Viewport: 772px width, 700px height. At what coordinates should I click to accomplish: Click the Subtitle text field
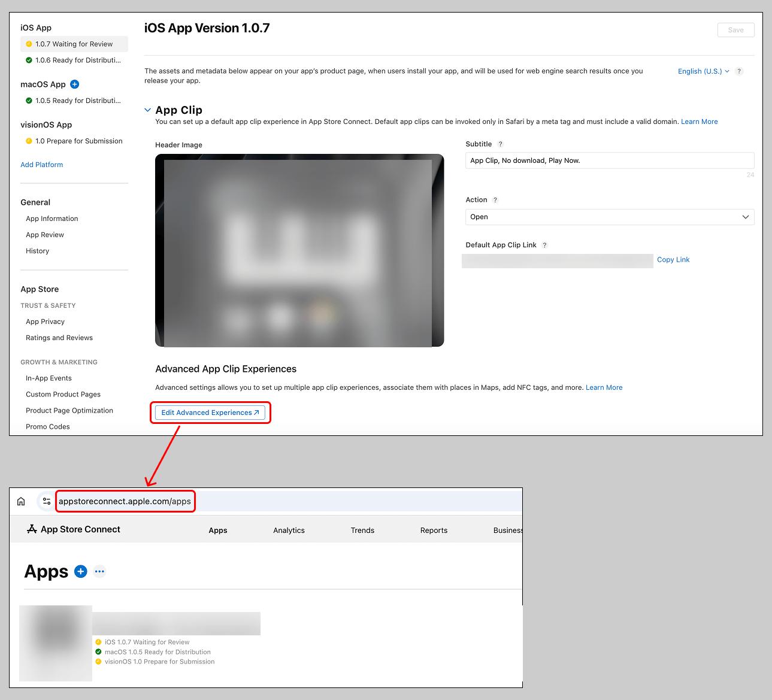609,160
